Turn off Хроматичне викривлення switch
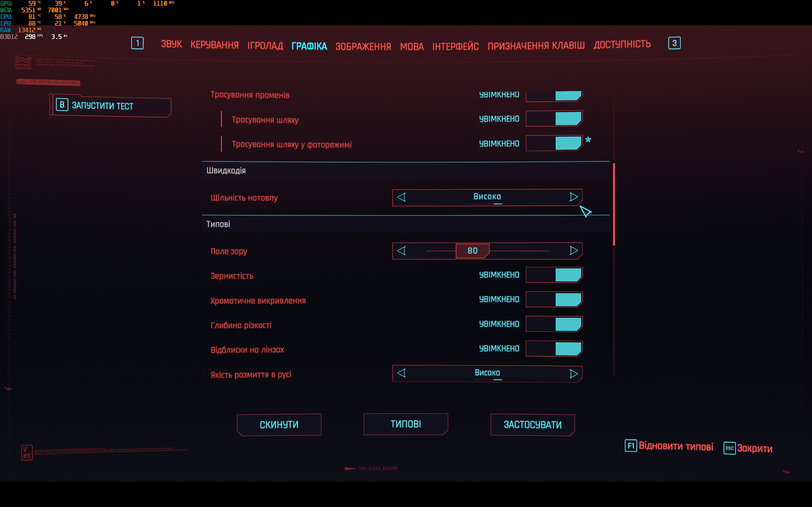 (554, 299)
